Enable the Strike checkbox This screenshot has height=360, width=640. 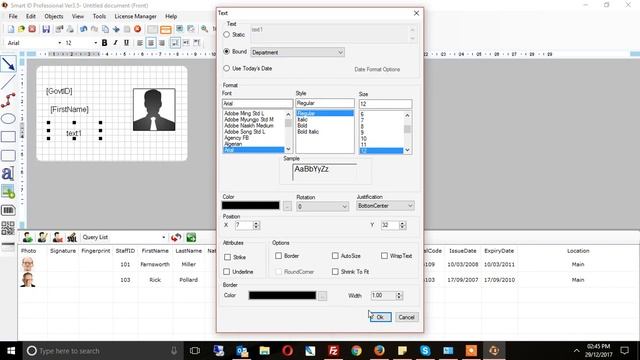tap(227, 257)
